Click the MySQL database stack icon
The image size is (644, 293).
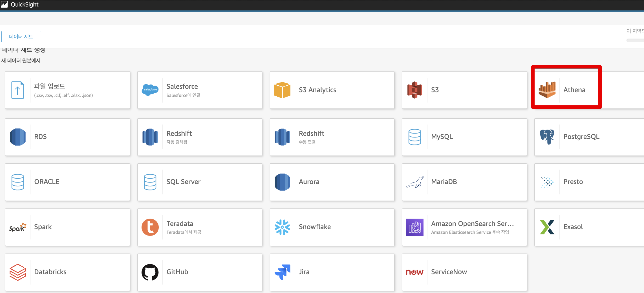[414, 137]
